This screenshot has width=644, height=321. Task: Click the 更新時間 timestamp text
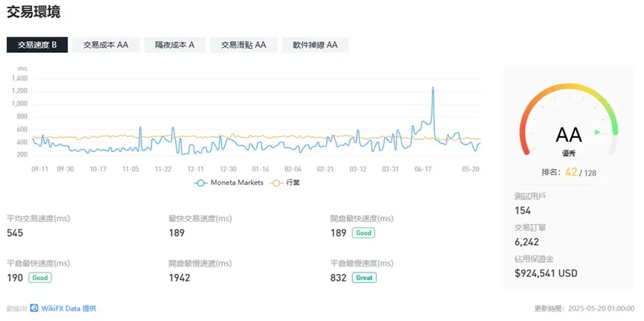click(584, 308)
